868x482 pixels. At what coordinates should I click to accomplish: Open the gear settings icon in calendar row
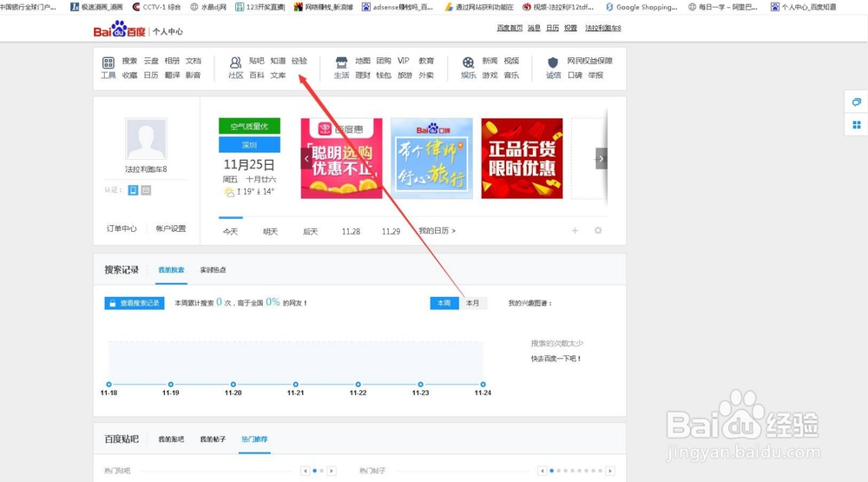coord(598,230)
